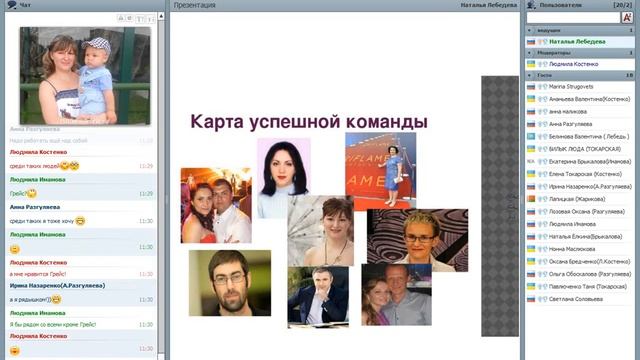The width and height of the screenshot is (640, 360).
Task: Click splitter handle between chat and presentation
Action: (167, 200)
